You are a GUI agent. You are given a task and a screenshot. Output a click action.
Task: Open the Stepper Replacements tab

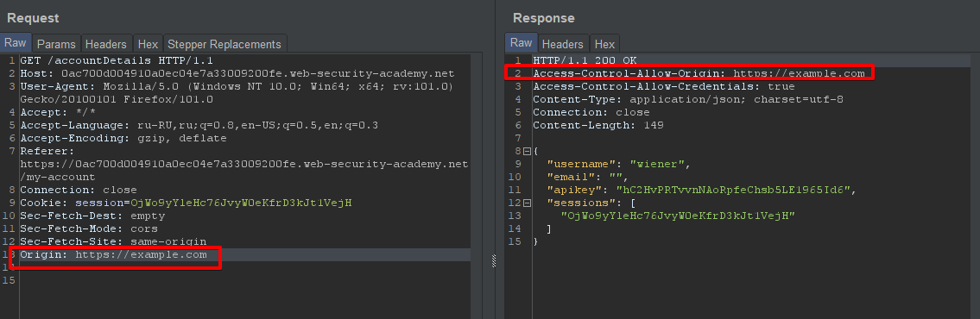224,44
